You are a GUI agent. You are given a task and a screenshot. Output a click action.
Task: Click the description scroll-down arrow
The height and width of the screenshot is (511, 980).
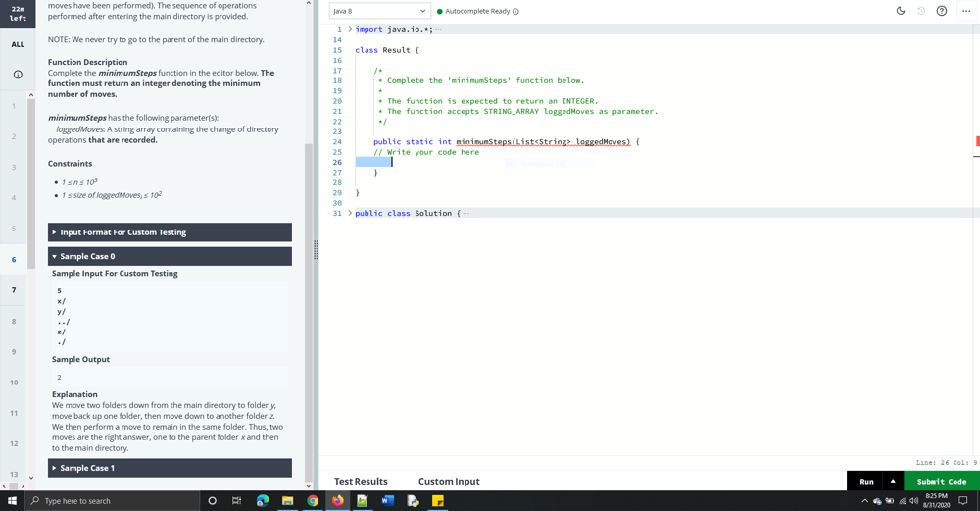pyautogui.click(x=308, y=485)
